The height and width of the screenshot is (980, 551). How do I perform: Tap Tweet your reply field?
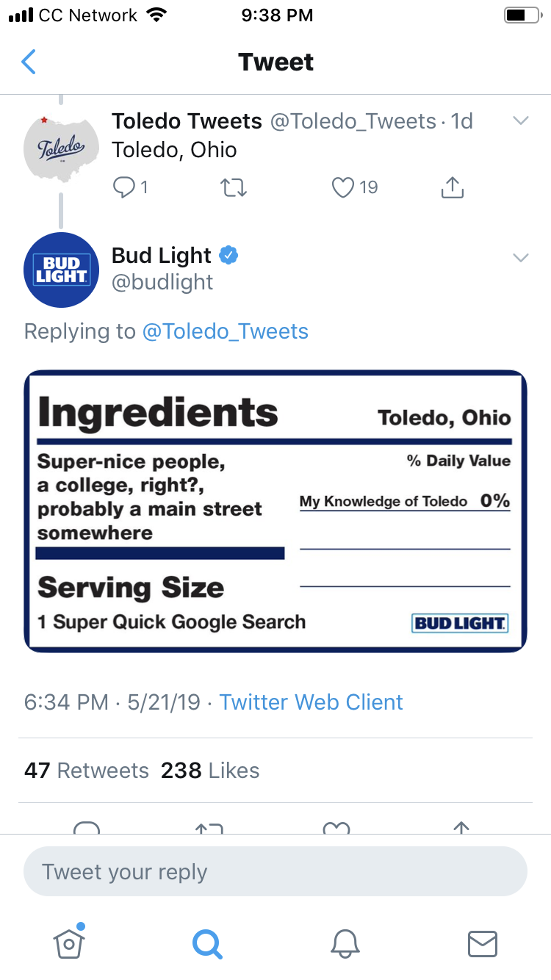tap(275, 872)
